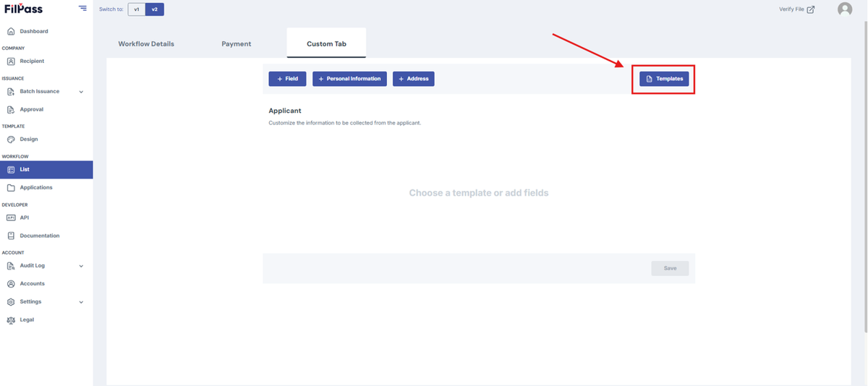The height and width of the screenshot is (386, 868).
Task: Click the Audit Log icon
Action: [x=11, y=266]
